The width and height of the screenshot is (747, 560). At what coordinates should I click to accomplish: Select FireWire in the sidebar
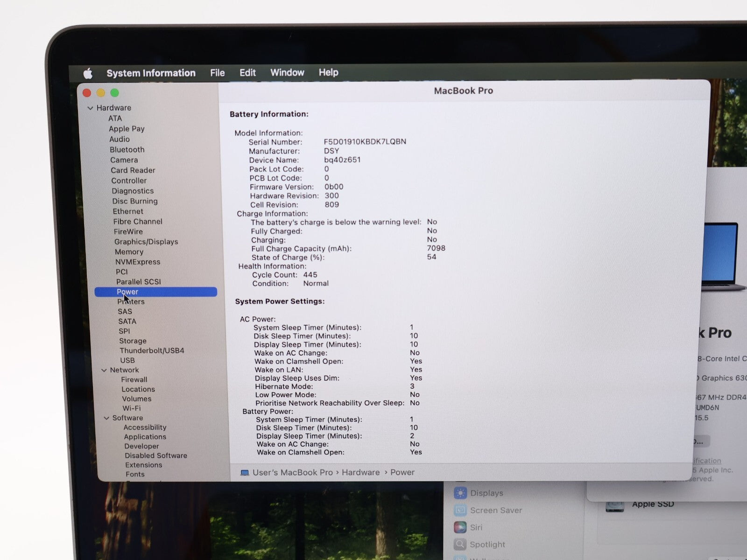(x=128, y=232)
